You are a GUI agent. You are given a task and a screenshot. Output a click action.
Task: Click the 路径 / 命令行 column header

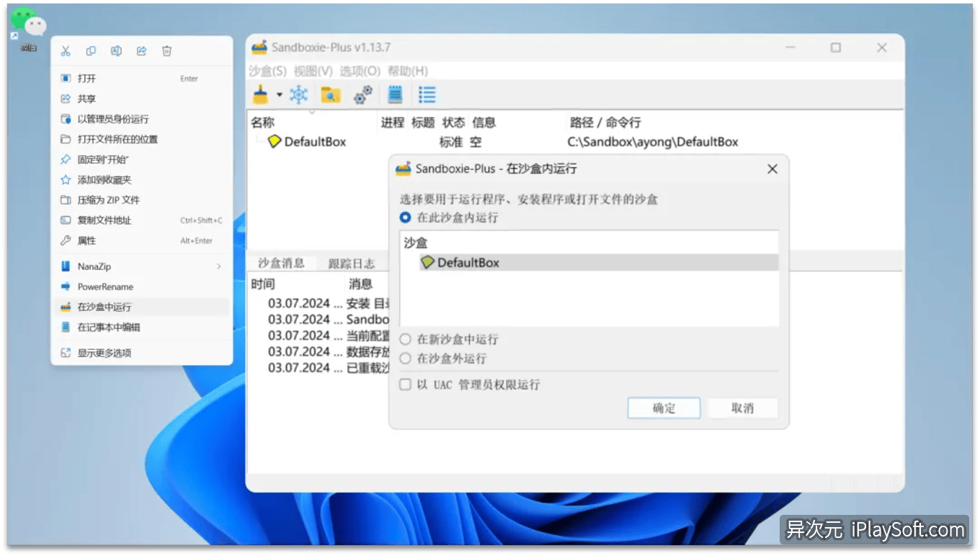tap(605, 123)
